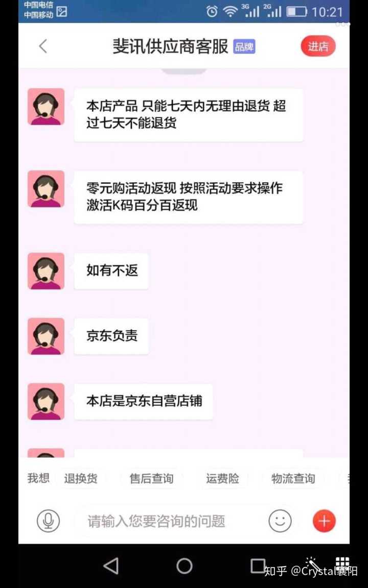Tap the red plus attachments button

tap(324, 521)
